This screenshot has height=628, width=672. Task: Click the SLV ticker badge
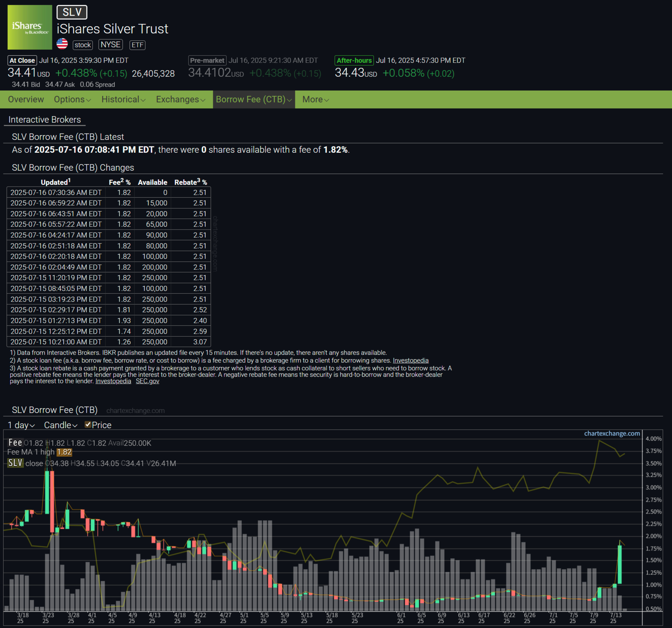coord(72,12)
